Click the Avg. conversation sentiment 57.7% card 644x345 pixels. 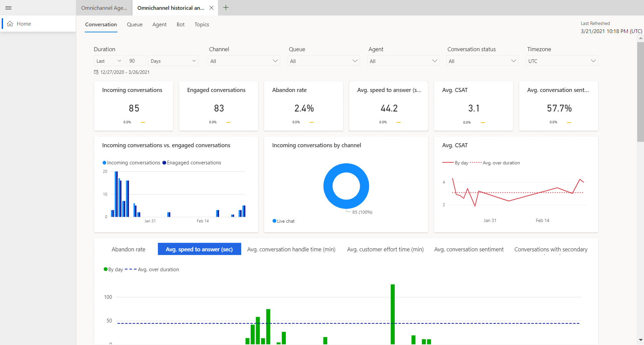(559, 106)
